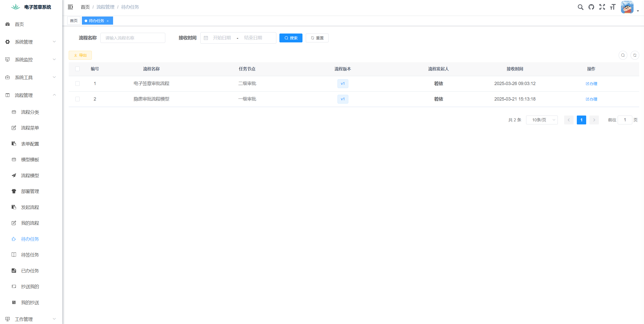Open the GitHub icon in the header
Viewport: 644px width, 324px height.
point(591,7)
